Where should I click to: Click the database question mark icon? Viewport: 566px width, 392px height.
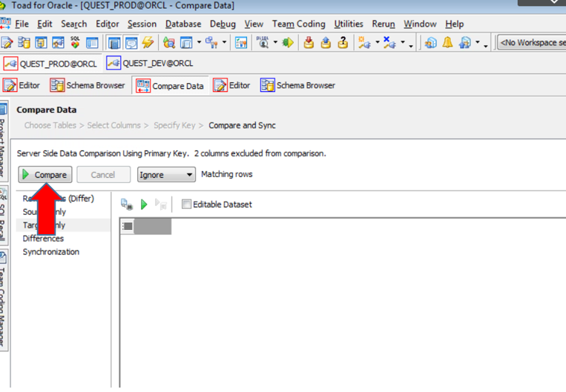pos(343,42)
